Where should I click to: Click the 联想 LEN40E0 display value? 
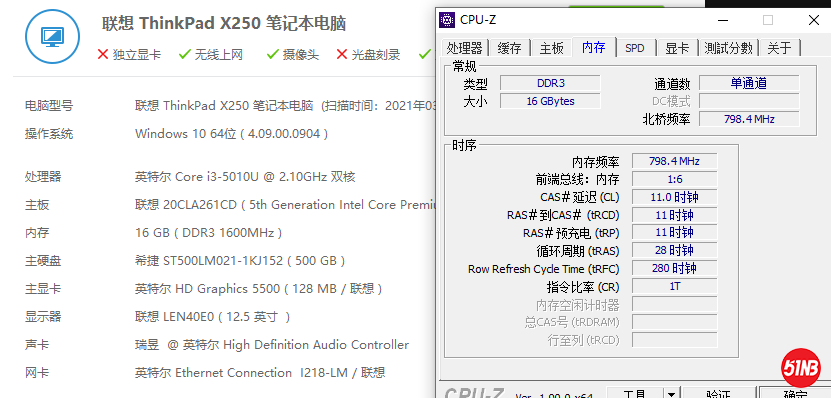[x=213, y=317]
